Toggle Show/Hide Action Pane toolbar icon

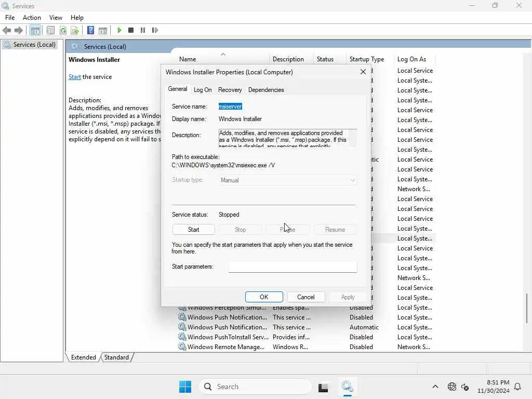(x=103, y=30)
